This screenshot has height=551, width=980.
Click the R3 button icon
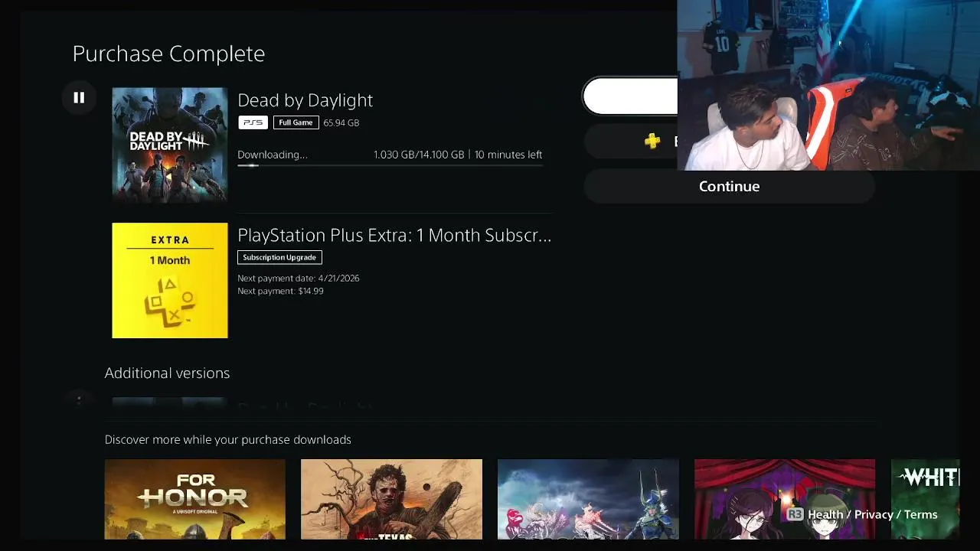pos(795,514)
